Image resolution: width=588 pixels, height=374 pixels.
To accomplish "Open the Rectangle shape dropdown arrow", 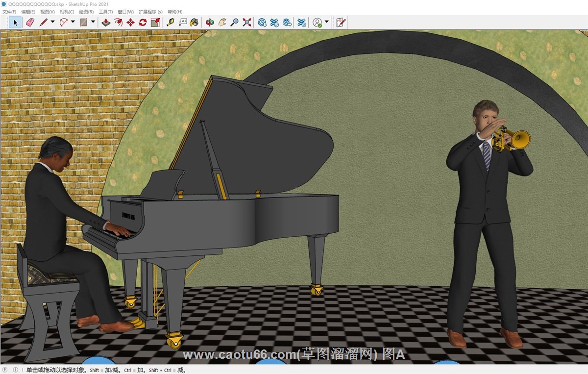I will coord(93,22).
